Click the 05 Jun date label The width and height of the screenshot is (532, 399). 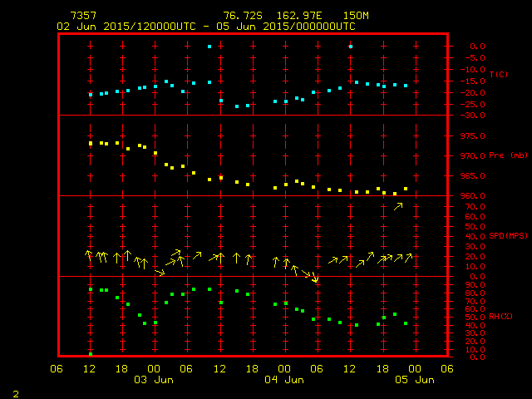[x=413, y=380]
